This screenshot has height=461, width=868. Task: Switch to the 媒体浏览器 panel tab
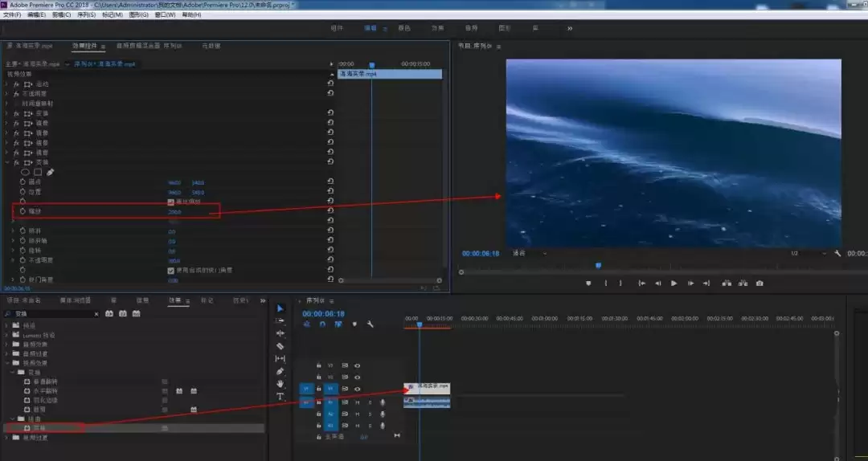pos(76,300)
